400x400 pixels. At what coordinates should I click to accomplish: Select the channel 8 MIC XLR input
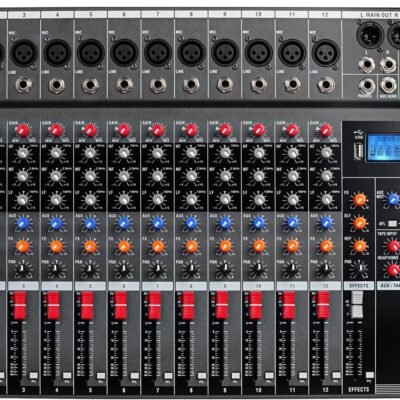point(191,53)
